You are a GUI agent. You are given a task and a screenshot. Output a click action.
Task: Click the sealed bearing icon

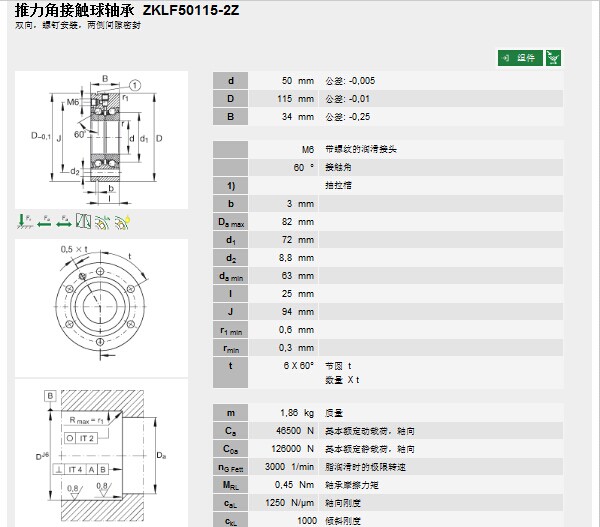tap(85, 220)
